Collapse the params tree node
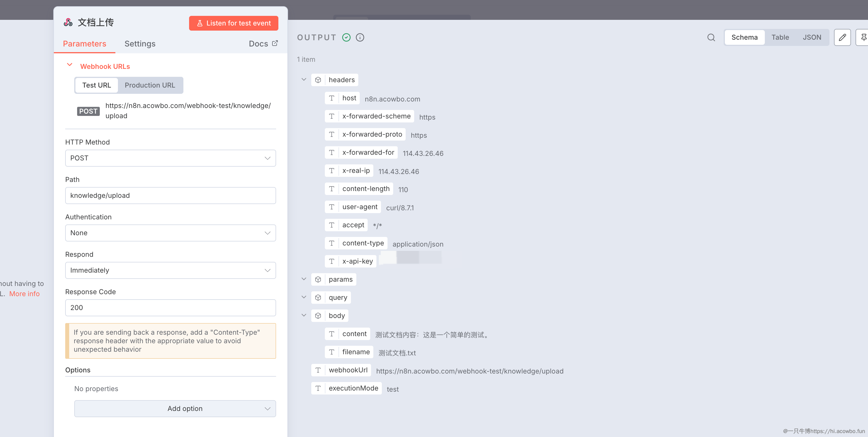This screenshot has width=868, height=437. (304, 279)
